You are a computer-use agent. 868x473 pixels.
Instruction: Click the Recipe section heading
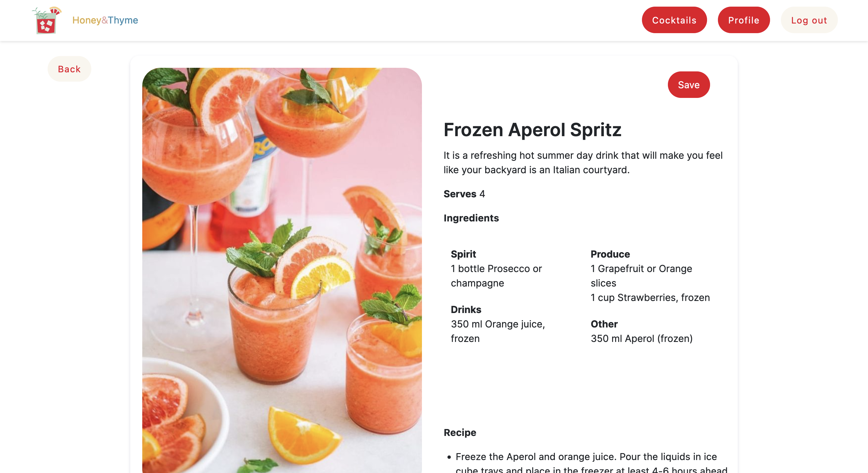click(x=460, y=433)
